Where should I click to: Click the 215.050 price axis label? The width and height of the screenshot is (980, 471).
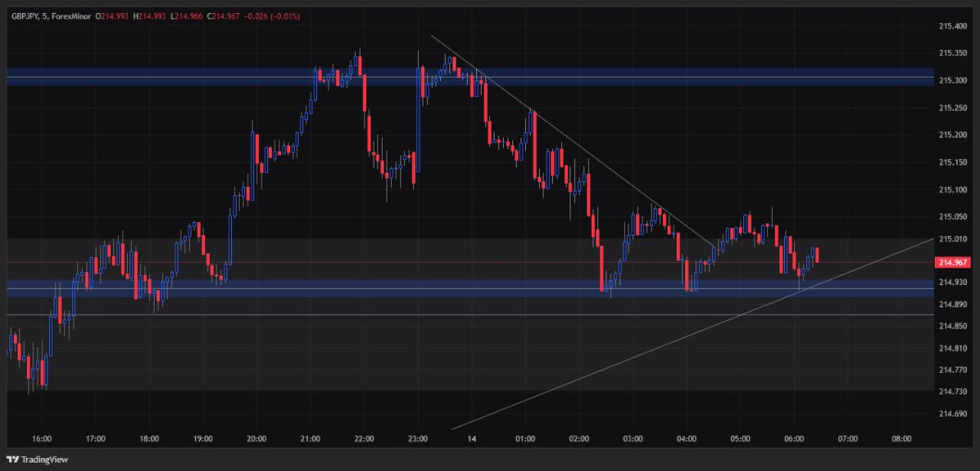pos(954,216)
